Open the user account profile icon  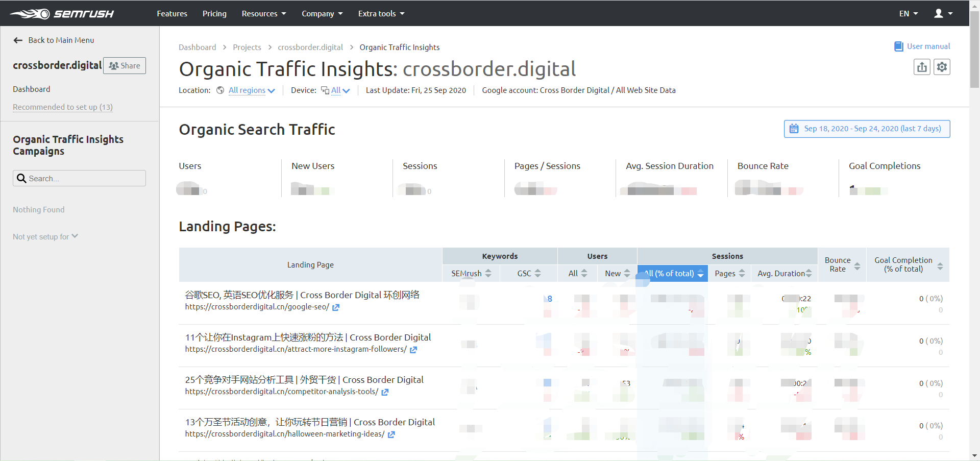pyautogui.click(x=942, y=14)
